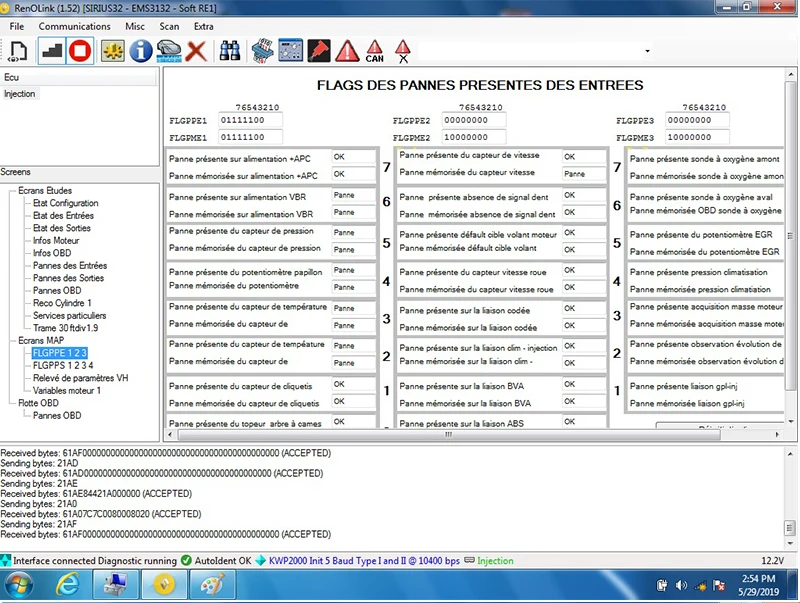
Task: Click the yellow gear configuration icon
Action: click(x=112, y=51)
